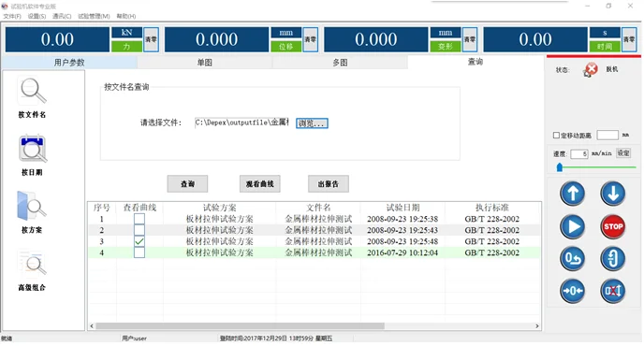644x346 pixels.
Task: Click the scrollbar left arrow under the table
Action: [92, 325]
